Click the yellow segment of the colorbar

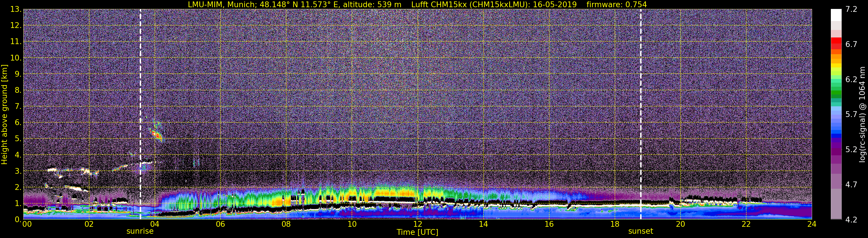(x=836, y=66)
